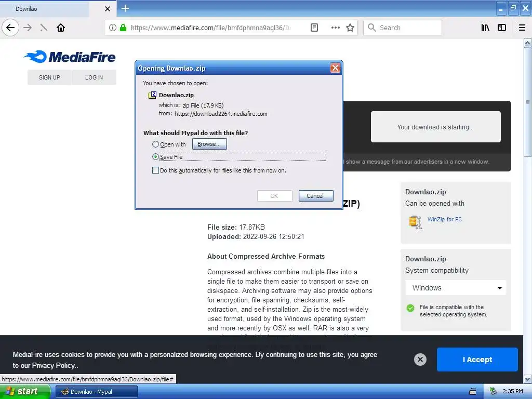Bookmark this page with the star icon

pos(350,28)
